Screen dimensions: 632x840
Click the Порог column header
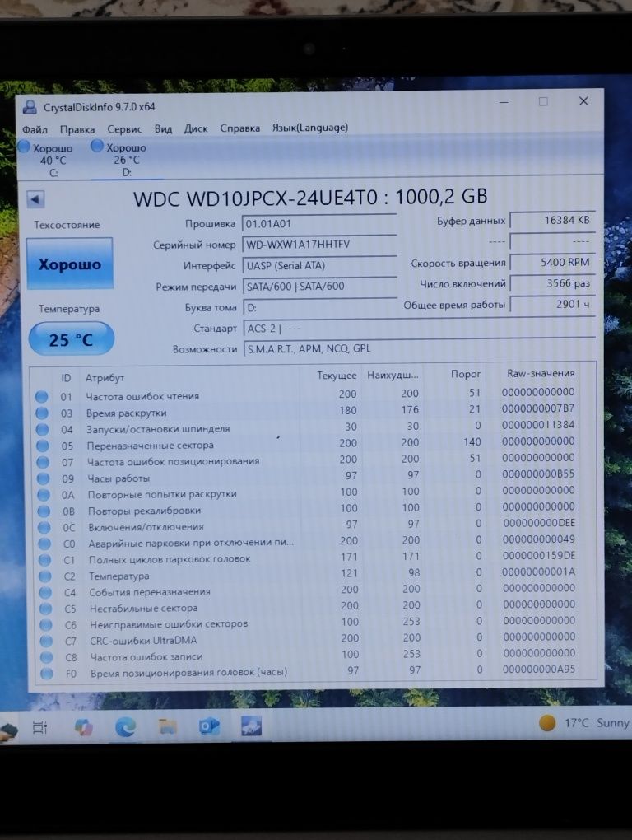[x=465, y=374]
